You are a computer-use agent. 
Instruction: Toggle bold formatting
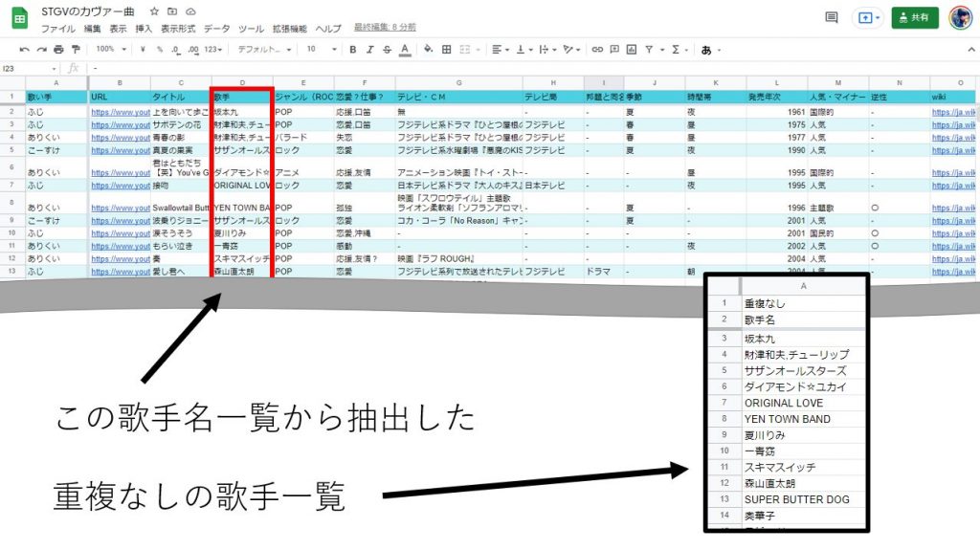click(x=353, y=49)
